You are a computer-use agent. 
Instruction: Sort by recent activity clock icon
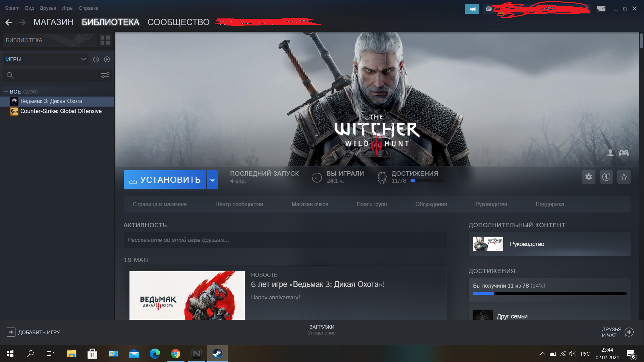[96, 59]
